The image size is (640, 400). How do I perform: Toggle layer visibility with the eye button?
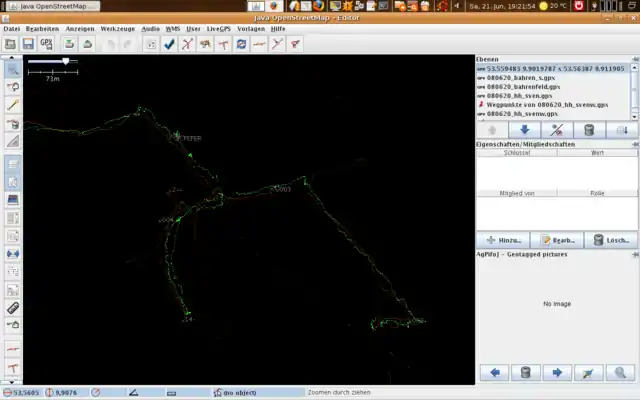coord(557,130)
